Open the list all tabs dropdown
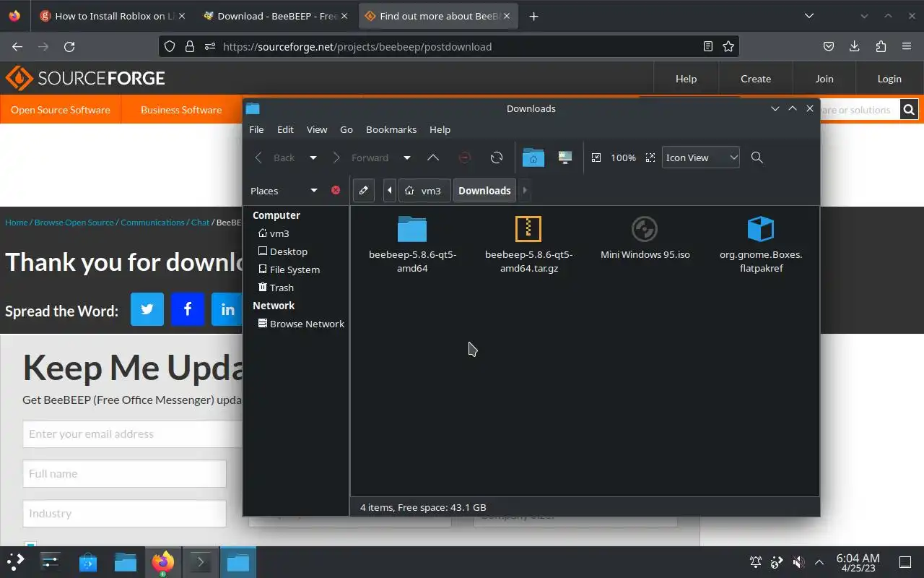Viewport: 924px width, 578px height. [809, 16]
